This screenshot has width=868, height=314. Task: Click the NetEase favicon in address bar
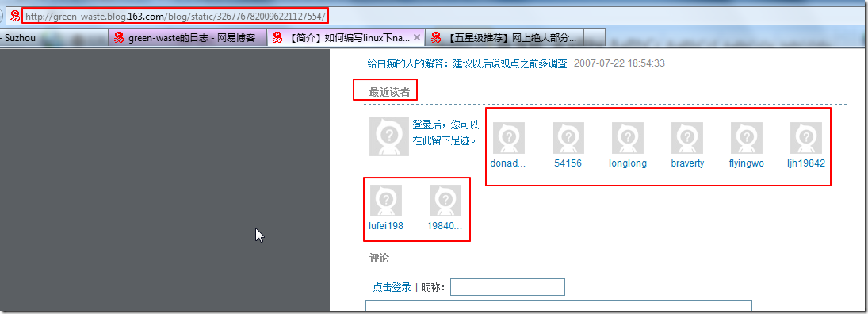(x=15, y=16)
